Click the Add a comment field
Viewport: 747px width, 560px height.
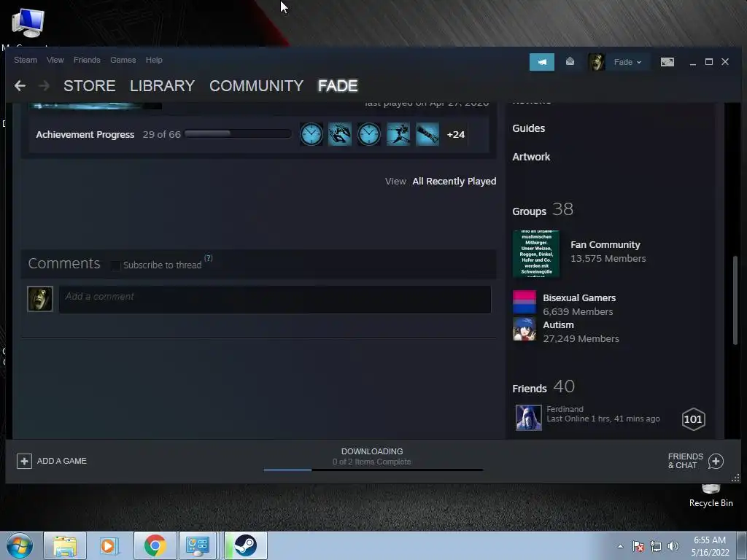(x=275, y=300)
